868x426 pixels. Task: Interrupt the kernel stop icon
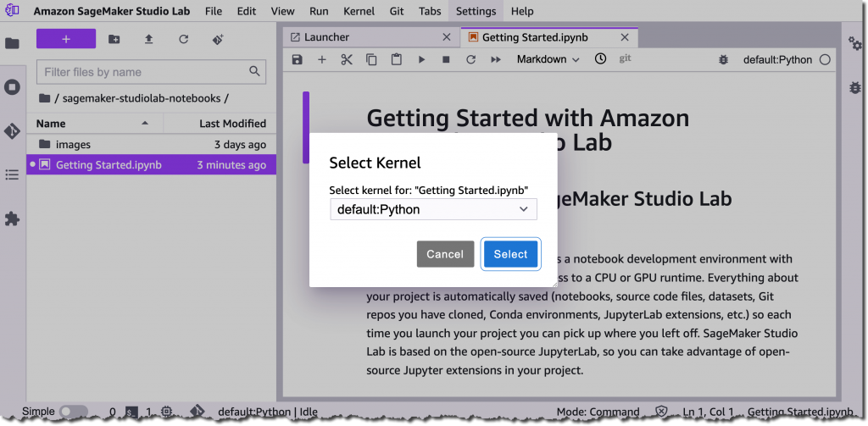[x=446, y=60]
